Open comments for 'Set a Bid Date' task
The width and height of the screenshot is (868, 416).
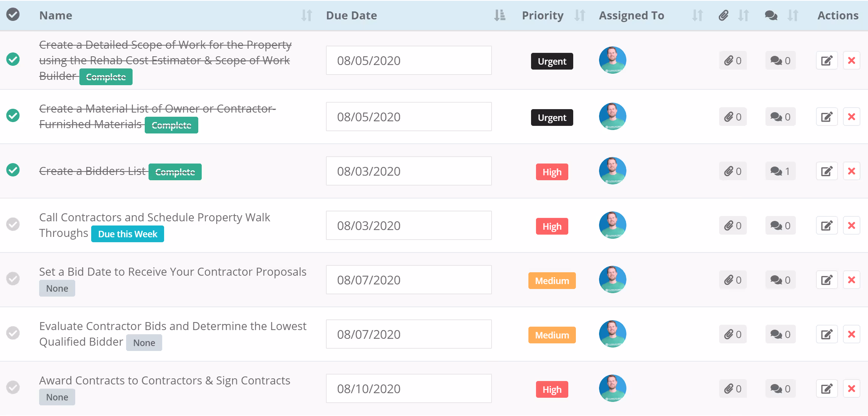(780, 280)
